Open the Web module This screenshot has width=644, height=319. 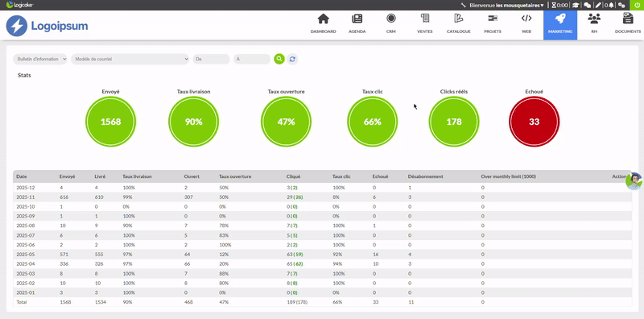pyautogui.click(x=526, y=24)
